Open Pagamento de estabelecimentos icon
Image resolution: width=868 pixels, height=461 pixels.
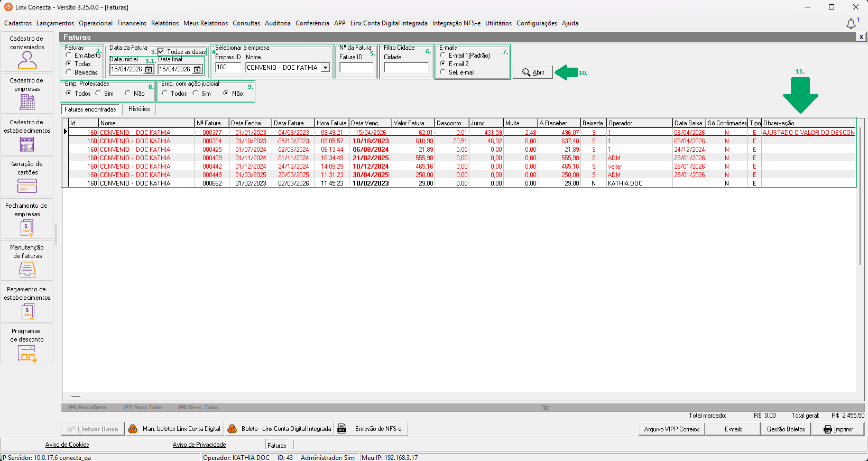pos(27,302)
